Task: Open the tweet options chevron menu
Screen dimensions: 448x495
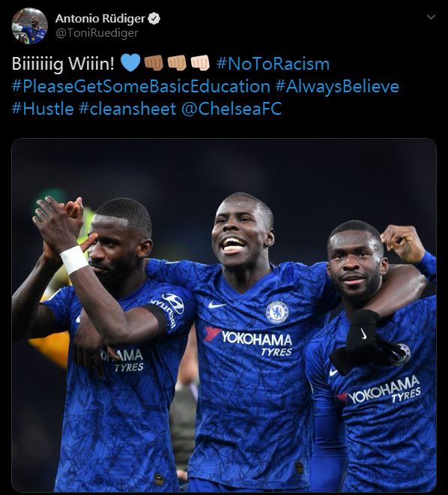Action: tap(431, 17)
